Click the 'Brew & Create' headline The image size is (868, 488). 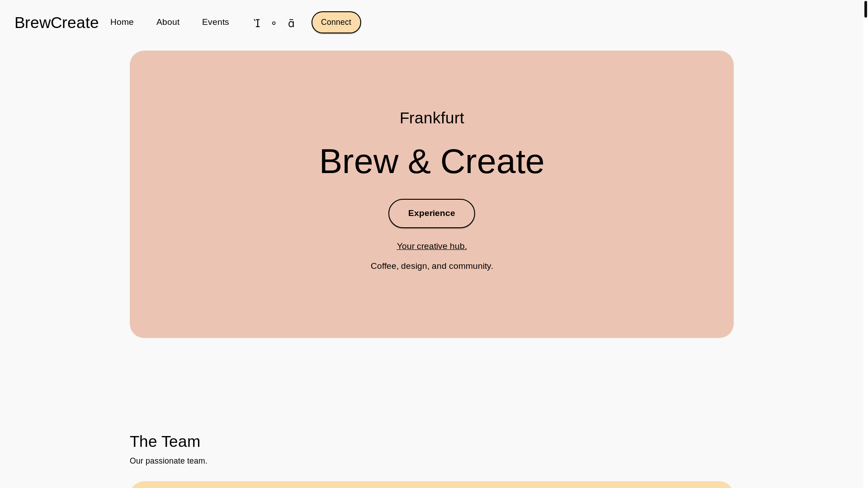(x=432, y=161)
